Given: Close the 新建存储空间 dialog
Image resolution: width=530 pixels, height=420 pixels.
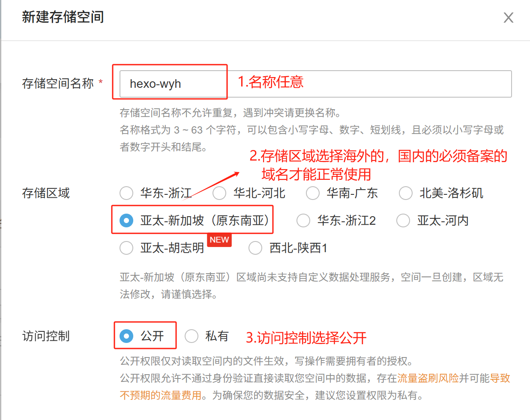Looking at the screenshot, I should coord(508,18).
